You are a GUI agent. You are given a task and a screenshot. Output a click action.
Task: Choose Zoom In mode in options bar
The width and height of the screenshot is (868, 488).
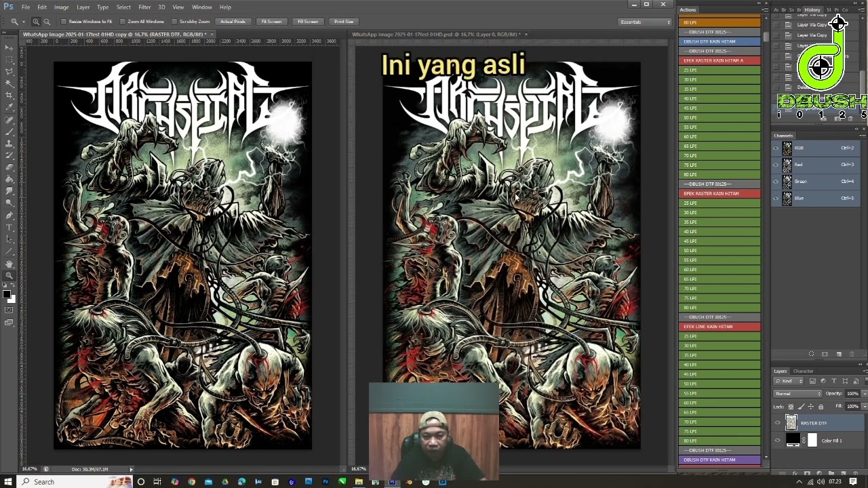(36, 22)
